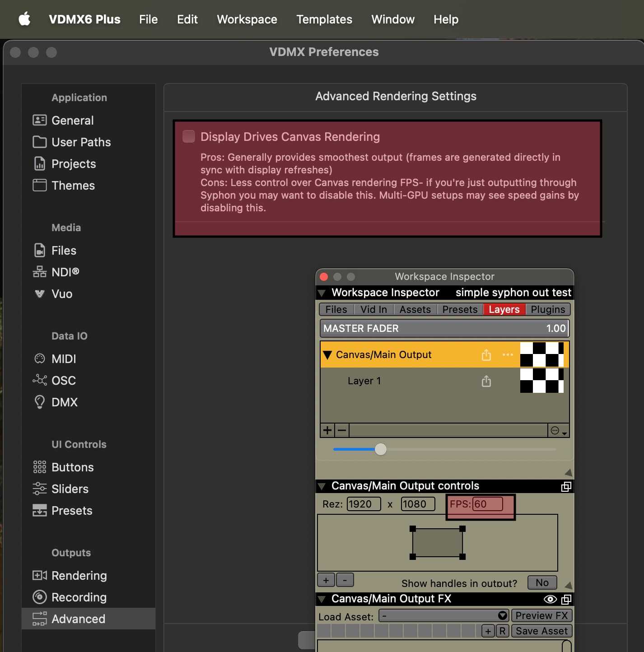The height and width of the screenshot is (652, 644).
Task: Enable Display Drives Canvas Rendering checkbox
Action: [x=189, y=136]
